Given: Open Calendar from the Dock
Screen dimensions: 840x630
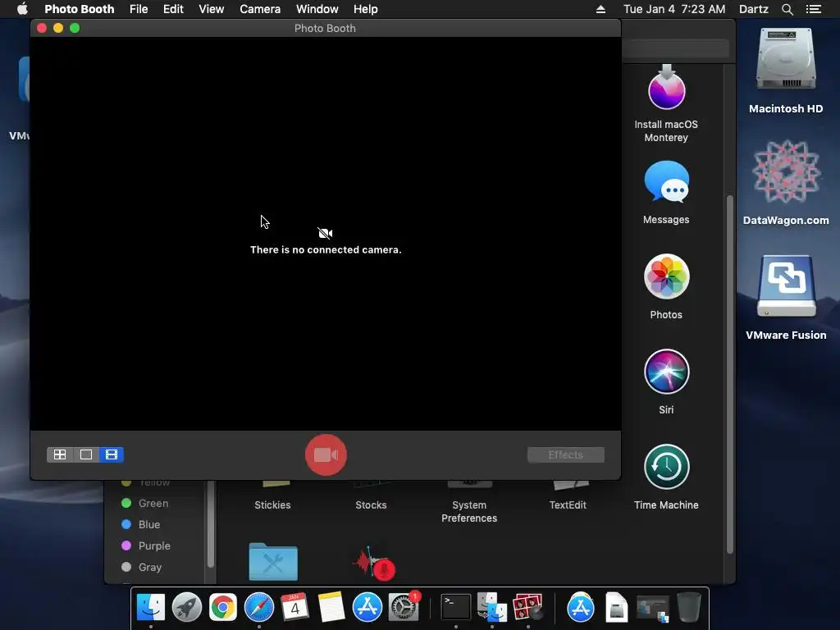Looking at the screenshot, I should (x=294, y=608).
